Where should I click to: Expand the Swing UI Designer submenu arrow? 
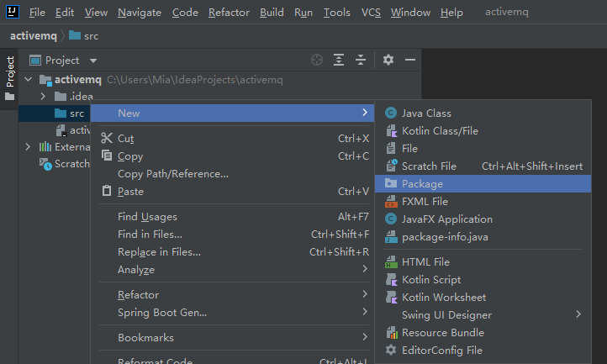point(578,314)
